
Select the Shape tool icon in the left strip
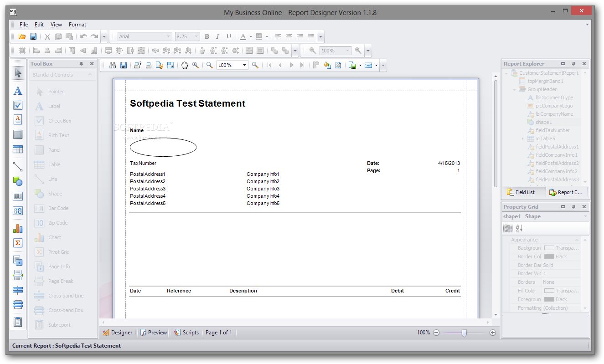pyautogui.click(x=18, y=181)
